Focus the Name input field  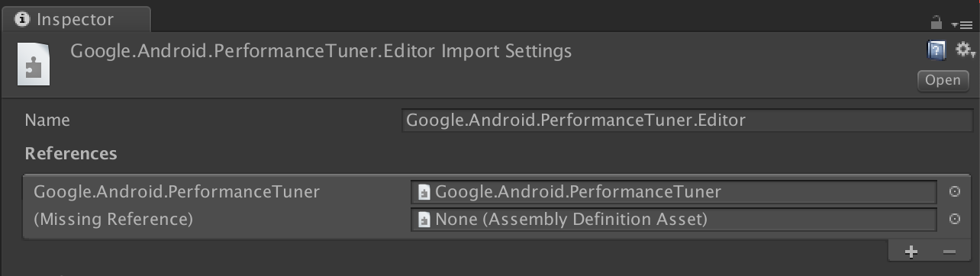tap(688, 120)
